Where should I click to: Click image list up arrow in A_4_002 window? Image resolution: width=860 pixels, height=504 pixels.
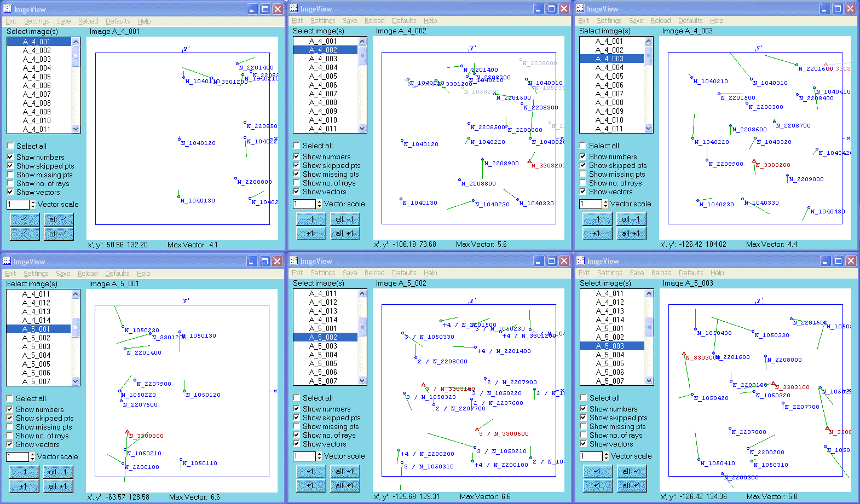click(362, 41)
